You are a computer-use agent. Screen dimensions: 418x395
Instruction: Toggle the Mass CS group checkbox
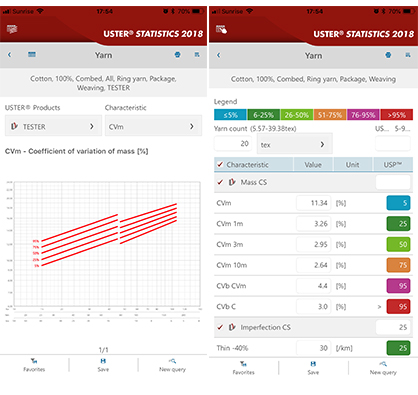[220, 182]
